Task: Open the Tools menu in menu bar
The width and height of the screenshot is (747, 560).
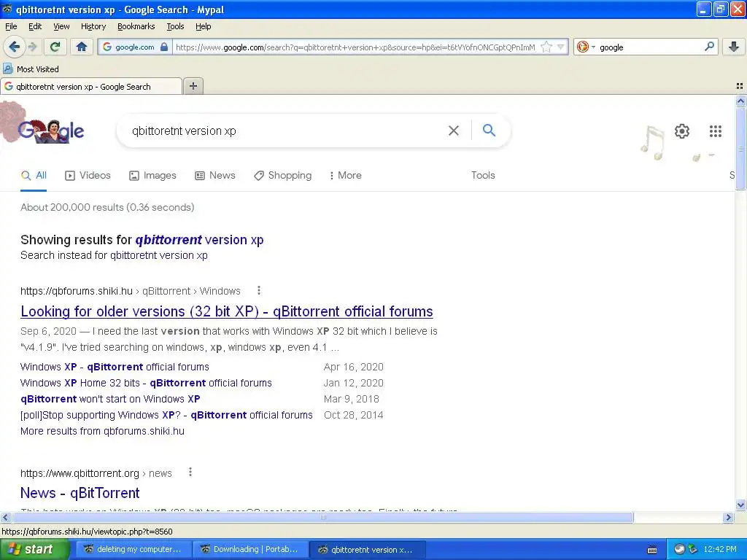Action: (x=175, y=26)
